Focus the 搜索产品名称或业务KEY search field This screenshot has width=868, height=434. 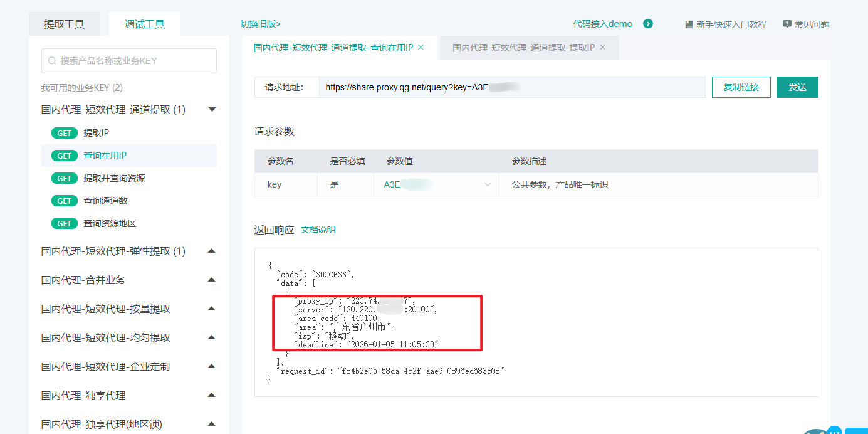coord(135,61)
